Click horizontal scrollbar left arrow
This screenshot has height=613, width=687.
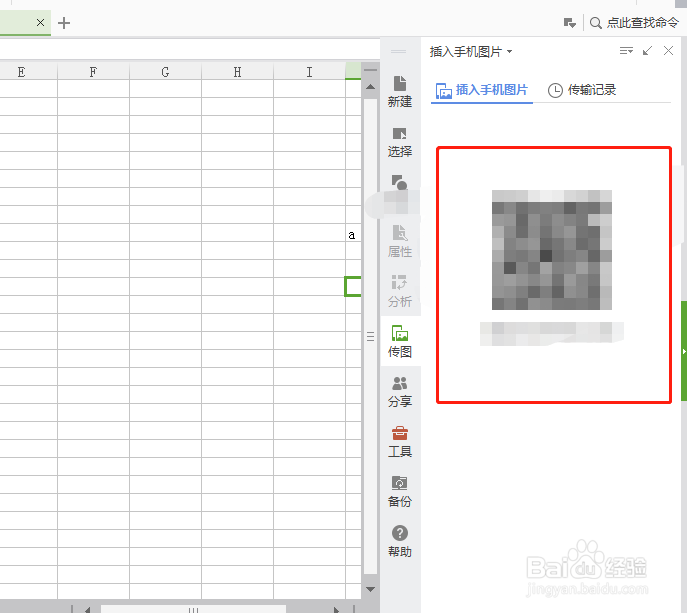point(88,609)
